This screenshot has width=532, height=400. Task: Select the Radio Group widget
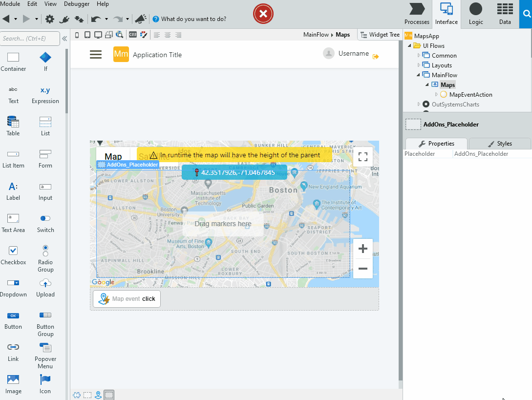[x=45, y=258]
